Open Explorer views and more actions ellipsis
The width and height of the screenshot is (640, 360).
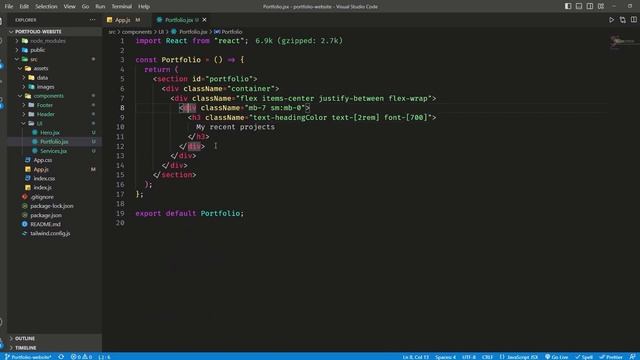click(x=93, y=20)
